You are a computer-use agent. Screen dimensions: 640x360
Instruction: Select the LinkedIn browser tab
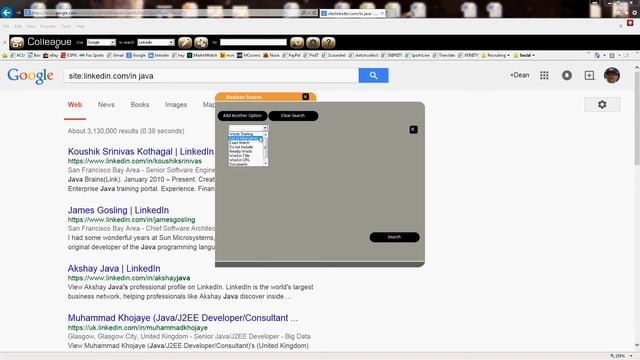pos(352,13)
